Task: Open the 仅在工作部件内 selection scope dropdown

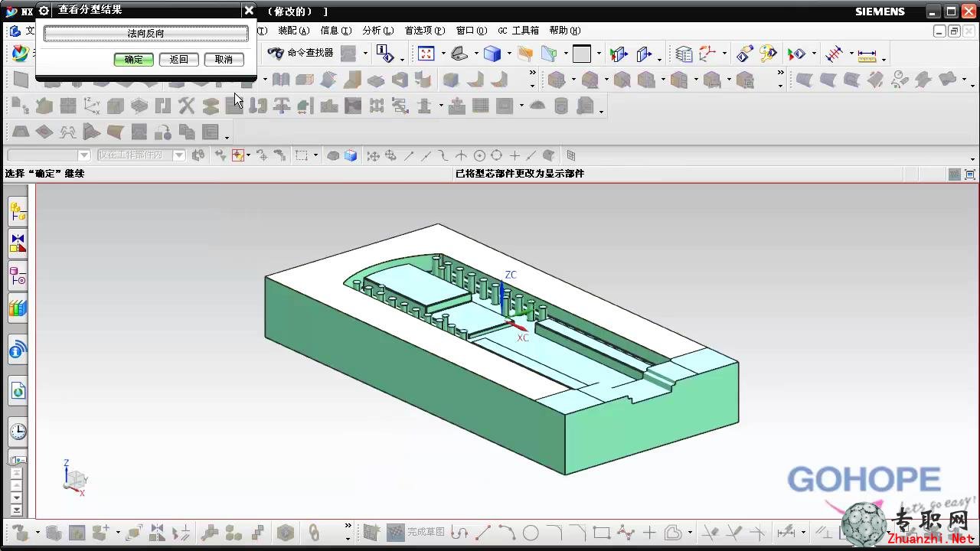Action: click(179, 155)
